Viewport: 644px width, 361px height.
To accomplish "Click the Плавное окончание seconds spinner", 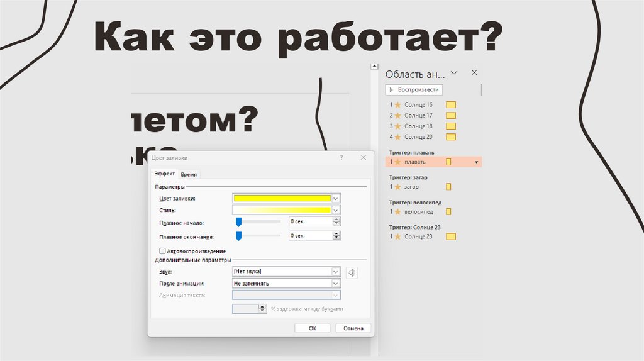I will coord(336,236).
